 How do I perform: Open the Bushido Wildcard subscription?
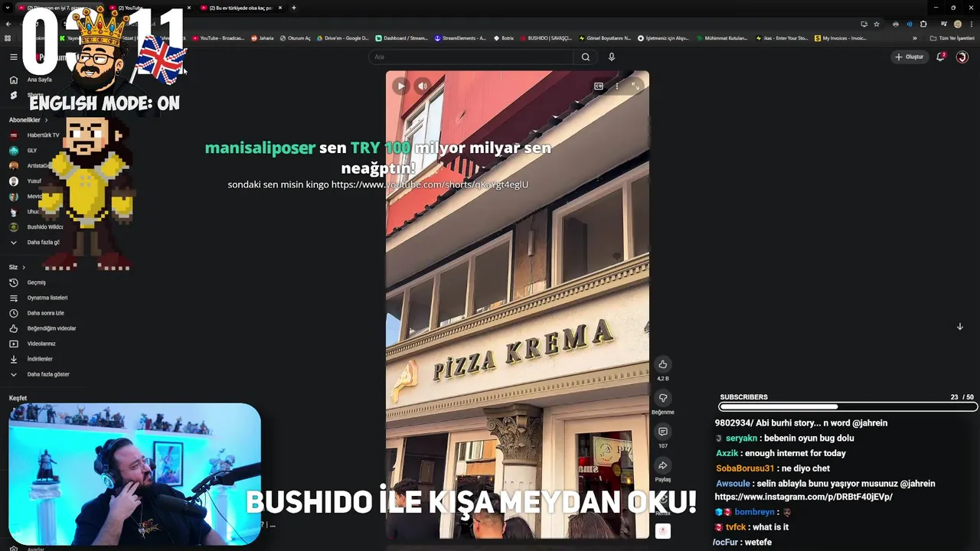coord(36,227)
